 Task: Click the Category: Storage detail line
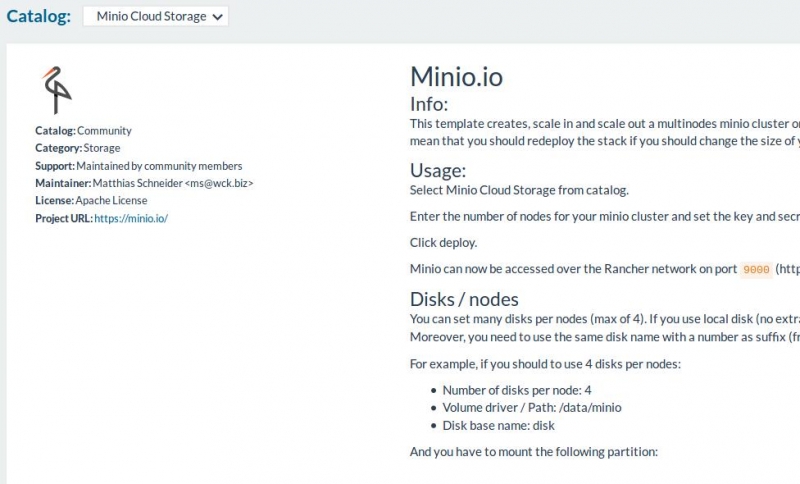tap(78, 148)
